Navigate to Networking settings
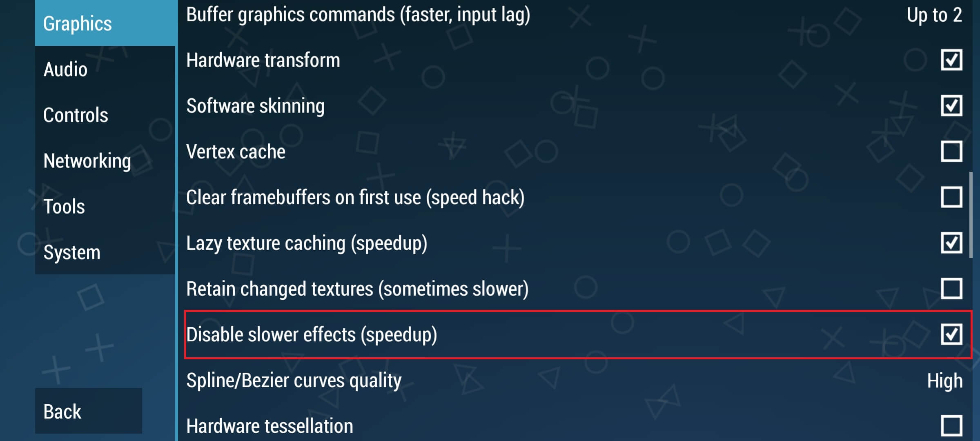Image resolution: width=980 pixels, height=441 pixels. point(87,160)
